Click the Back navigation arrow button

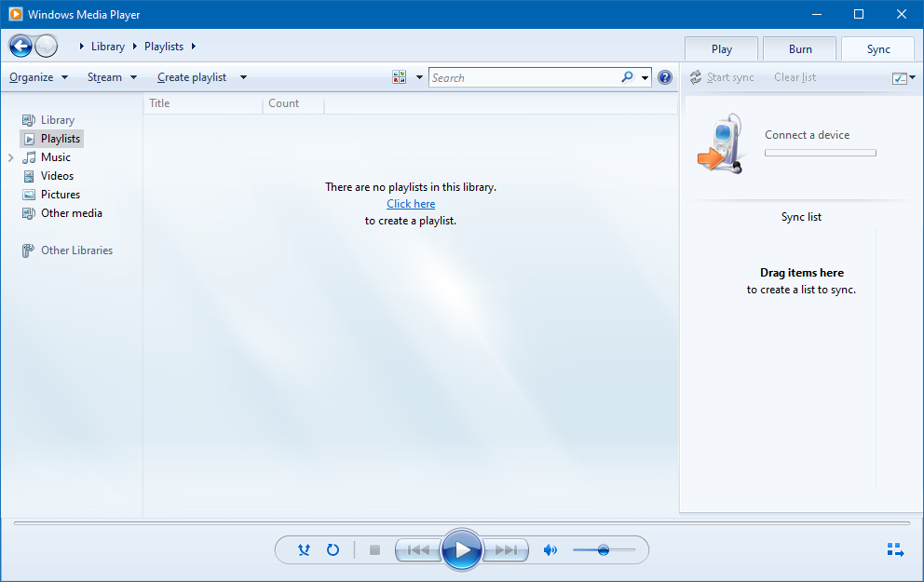click(x=20, y=46)
